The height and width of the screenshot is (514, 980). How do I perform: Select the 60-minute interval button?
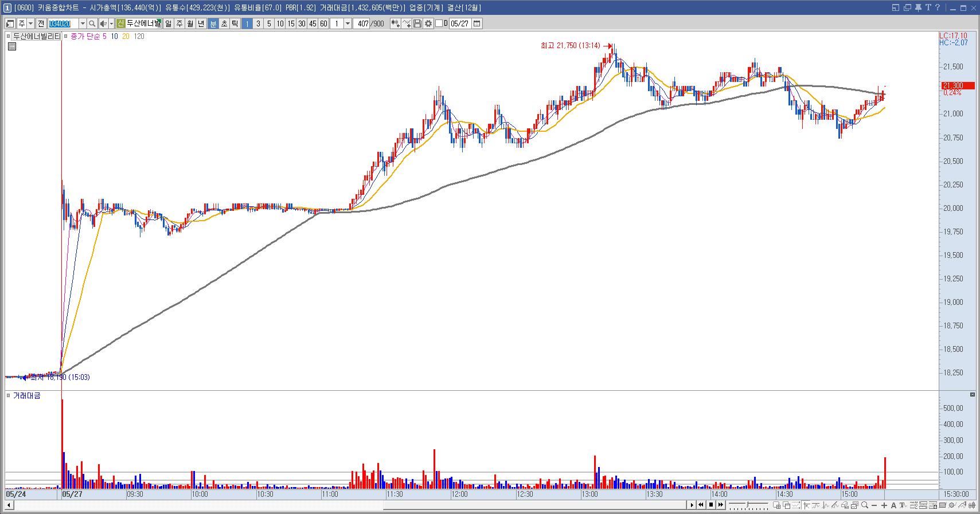pyautogui.click(x=323, y=23)
